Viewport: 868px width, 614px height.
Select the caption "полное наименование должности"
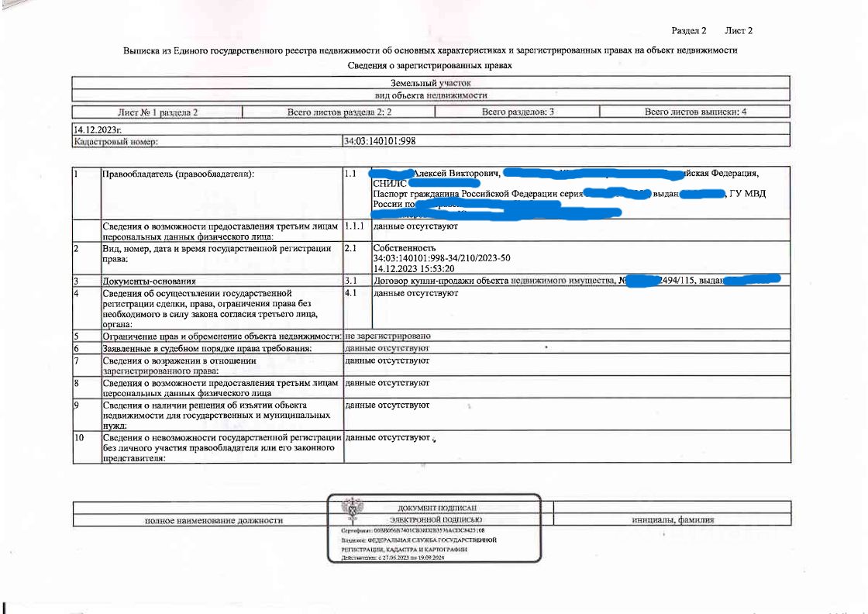click(214, 521)
